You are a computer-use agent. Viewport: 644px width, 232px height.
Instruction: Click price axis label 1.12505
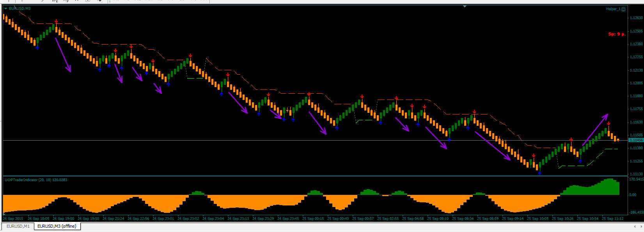point(637,31)
